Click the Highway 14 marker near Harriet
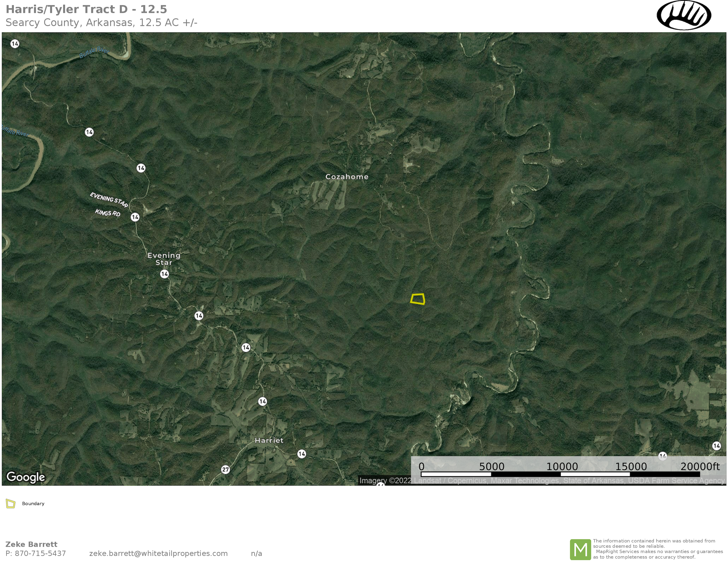The width and height of the screenshot is (728, 563). (x=302, y=453)
